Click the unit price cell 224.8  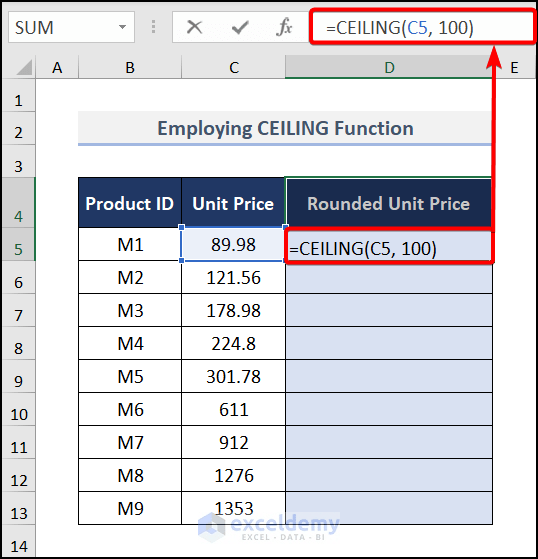[x=234, y=343]
